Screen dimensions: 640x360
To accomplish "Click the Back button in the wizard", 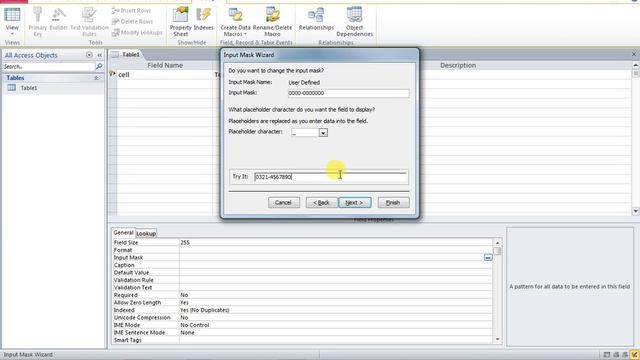I will [x=321, y=202].
